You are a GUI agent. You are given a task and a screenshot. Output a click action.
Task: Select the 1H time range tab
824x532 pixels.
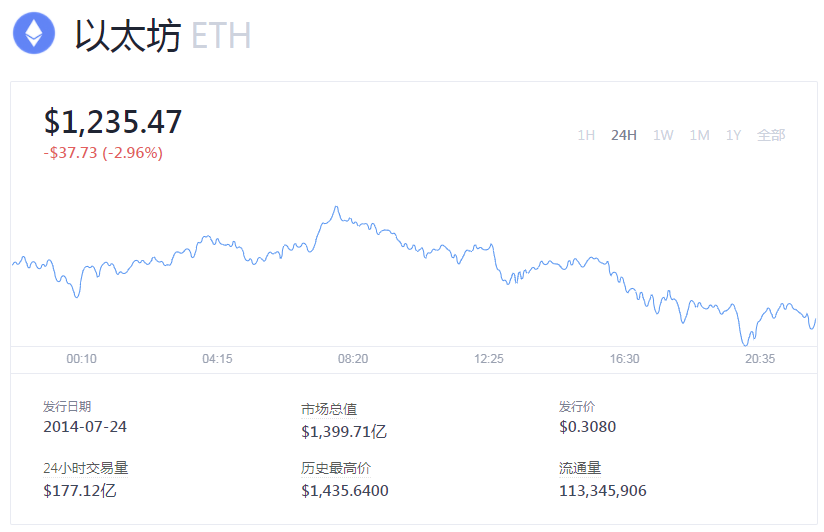click(x=586, y=135)
